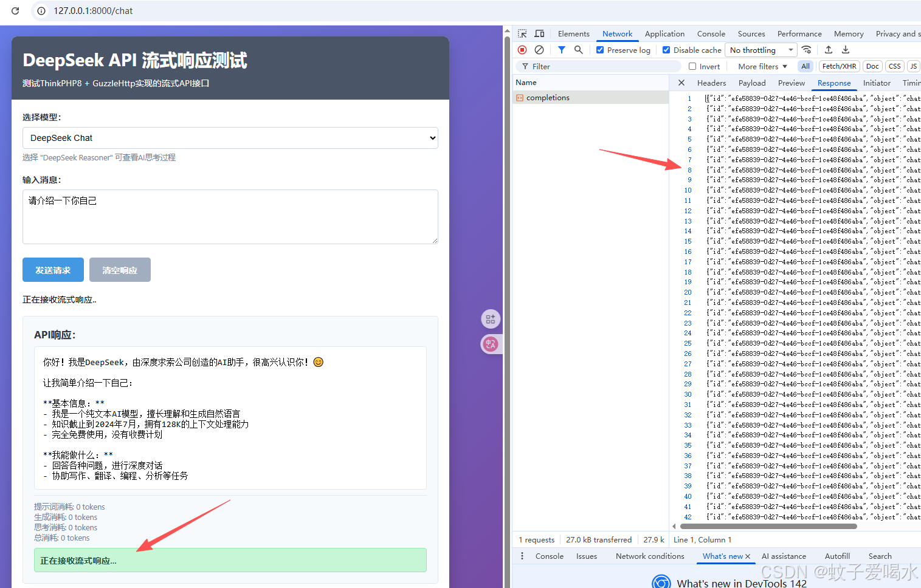Activate the DevTools inspect element picker
This screenshot has width=921, height=588.
[522, 33]
